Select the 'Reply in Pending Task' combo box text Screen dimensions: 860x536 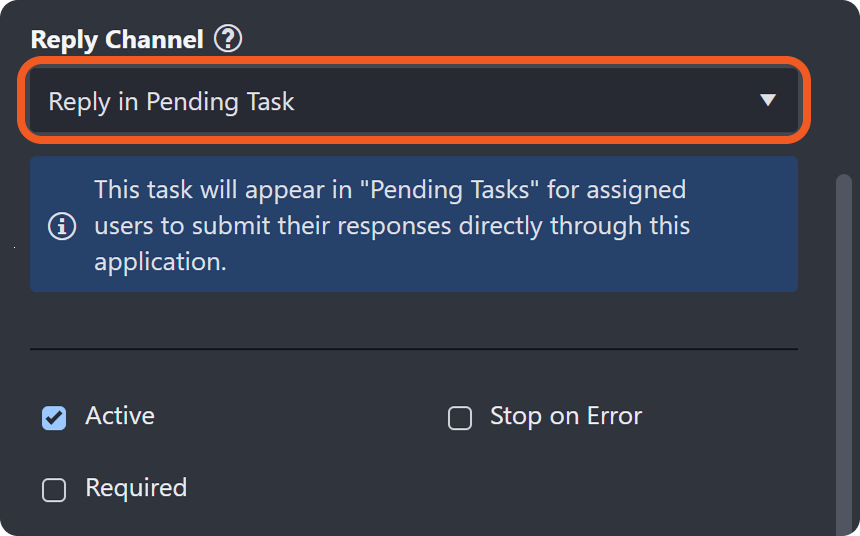(x=172, y=101)
